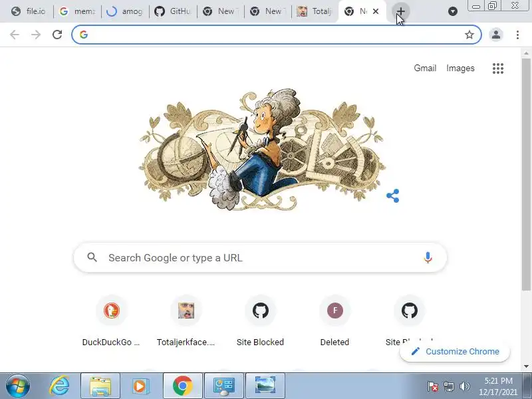Click the Customize Chrome button
Screen dimensions: 532x399
coord(455,352)
